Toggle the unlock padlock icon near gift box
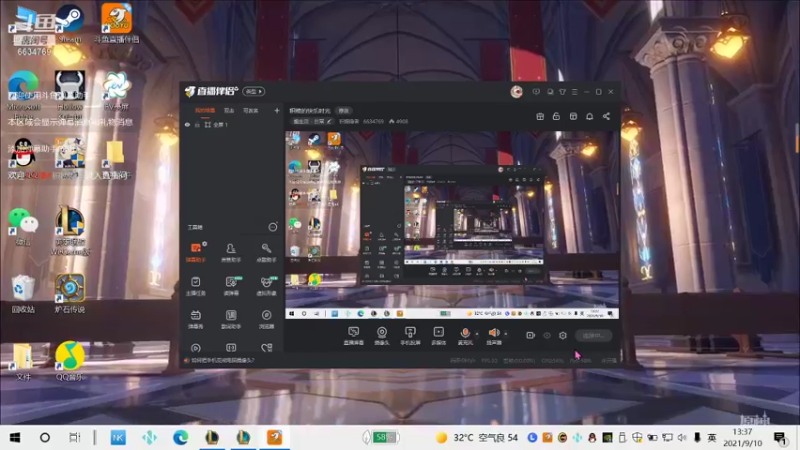Image resolution: width=800 pixels, height=450 pixels. click(556, 116)
